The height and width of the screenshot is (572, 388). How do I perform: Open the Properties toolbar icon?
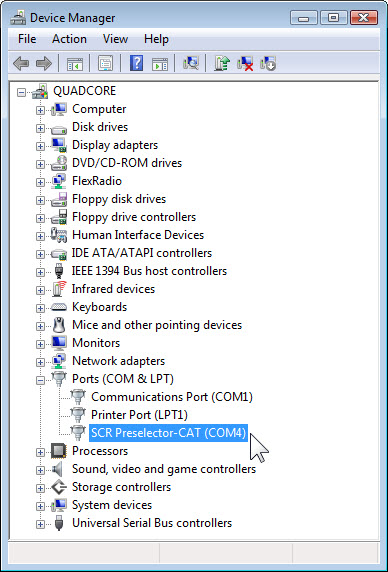[105, 64]
